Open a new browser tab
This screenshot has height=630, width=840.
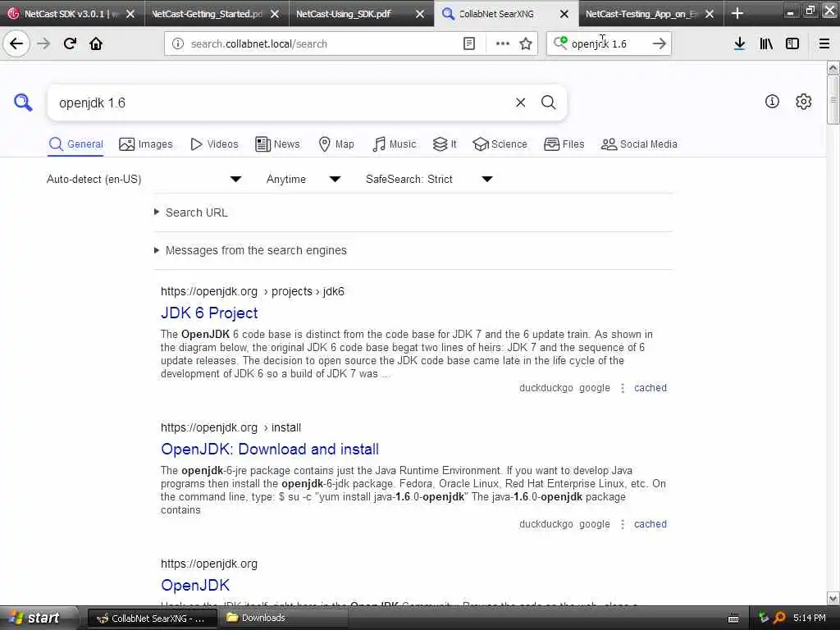(737, 13)
